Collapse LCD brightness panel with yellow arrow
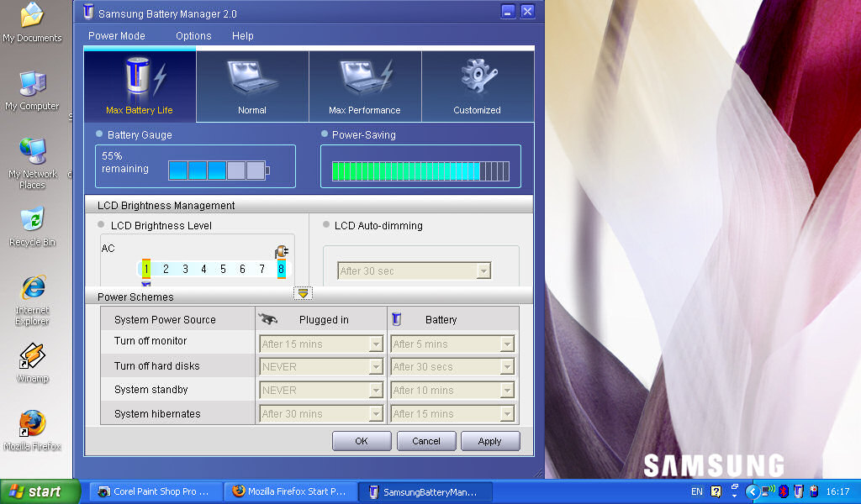The image size is (861, 504). point(304,292)
